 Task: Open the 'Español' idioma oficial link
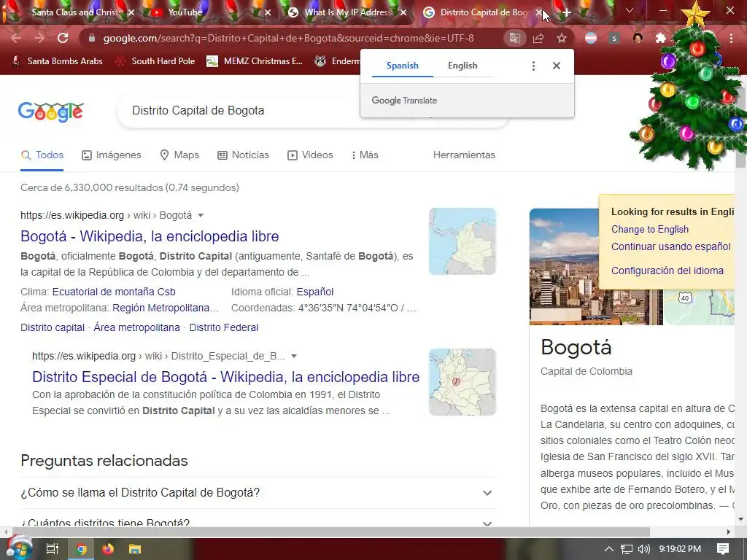[x=315, y=292]
